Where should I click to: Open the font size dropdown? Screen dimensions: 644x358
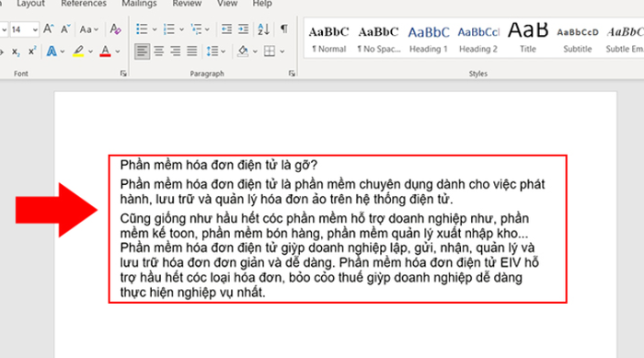tap(35, 29)
